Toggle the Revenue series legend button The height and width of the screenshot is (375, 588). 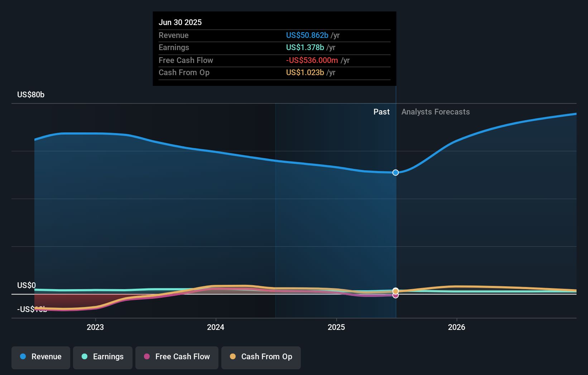(x=41, y=357)
